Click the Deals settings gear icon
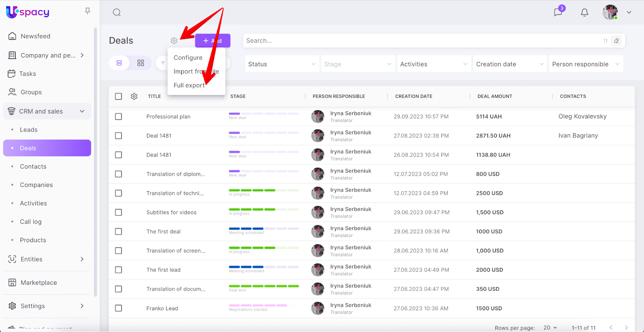The height and width of the screenshot is (332, 644). pyautogui.click(x=174, y=41)
